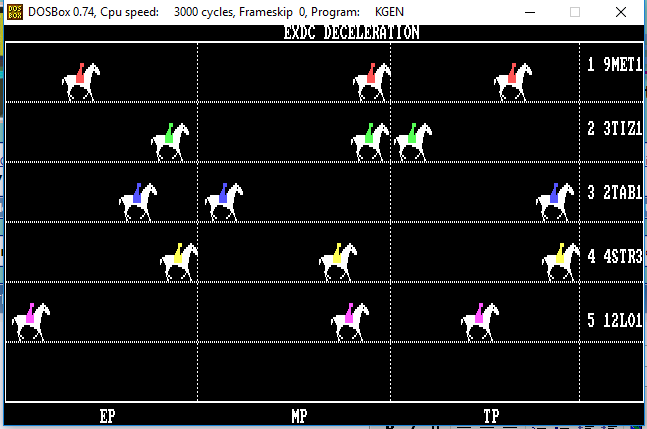Select the magenta horse in the MP column

tap(350, 322)
